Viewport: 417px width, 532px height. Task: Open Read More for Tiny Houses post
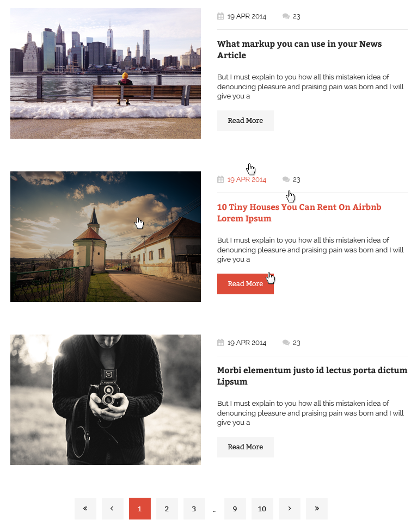245,283
